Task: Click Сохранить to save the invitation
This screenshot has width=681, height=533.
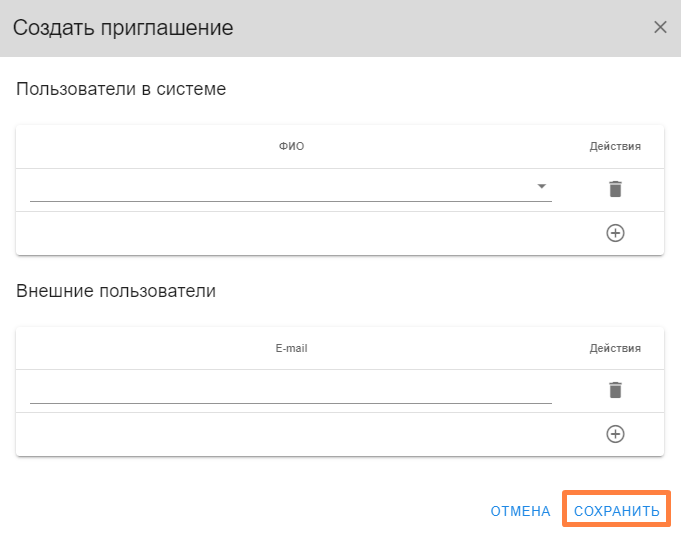Action: (616, 511)
